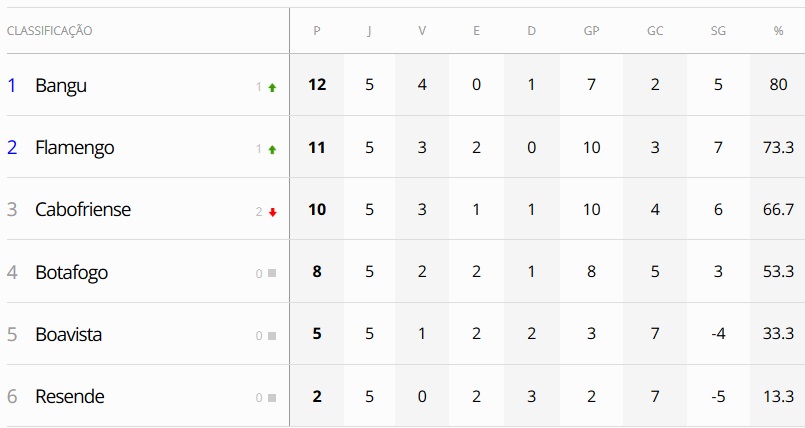Click Bangu's 12 points value

click(x=317, y=85)
